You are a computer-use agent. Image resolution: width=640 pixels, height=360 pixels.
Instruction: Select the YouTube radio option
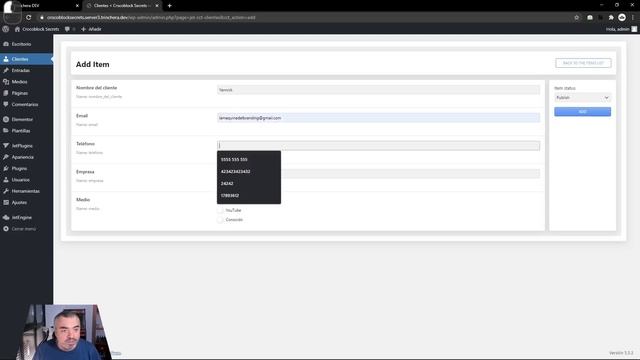coord(220,210)
